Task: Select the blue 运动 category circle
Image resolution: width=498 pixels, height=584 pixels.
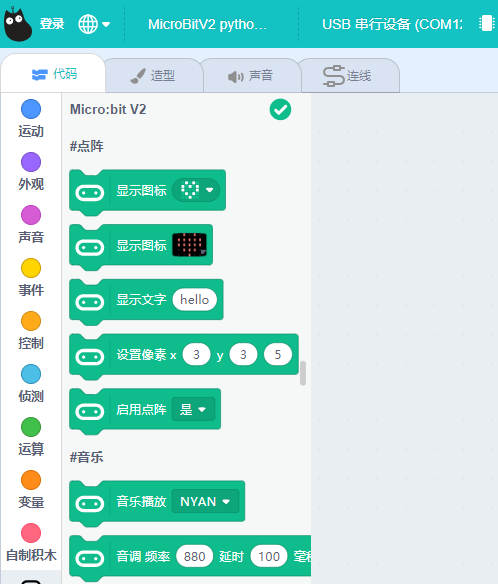Action: (x=31, y=109)
